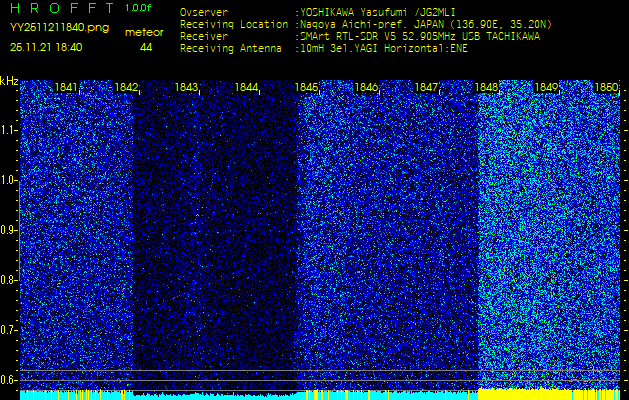Click the Receiving Location label
Image resolution: width=629 pixels, height=400 pixels.
click(234, 24)
